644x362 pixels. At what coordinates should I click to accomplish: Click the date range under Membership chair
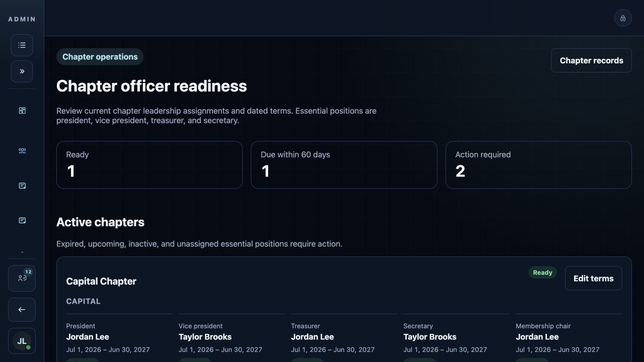coord(557,349)
